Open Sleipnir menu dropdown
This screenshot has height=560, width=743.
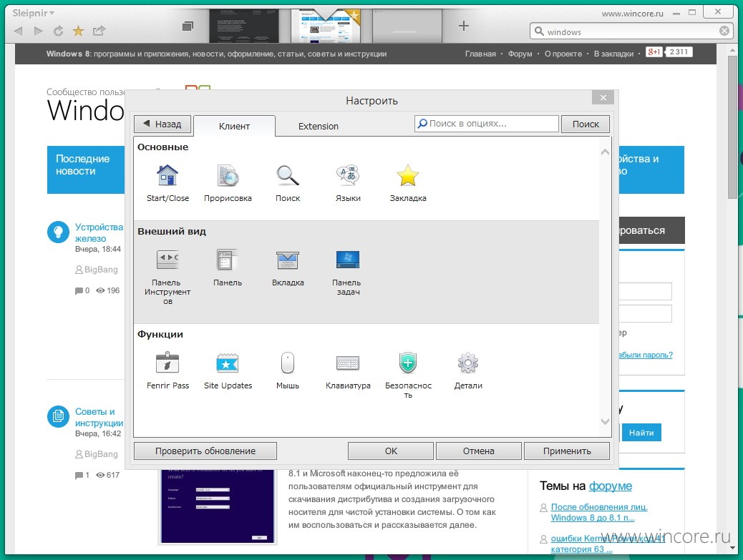pos(33,14)
